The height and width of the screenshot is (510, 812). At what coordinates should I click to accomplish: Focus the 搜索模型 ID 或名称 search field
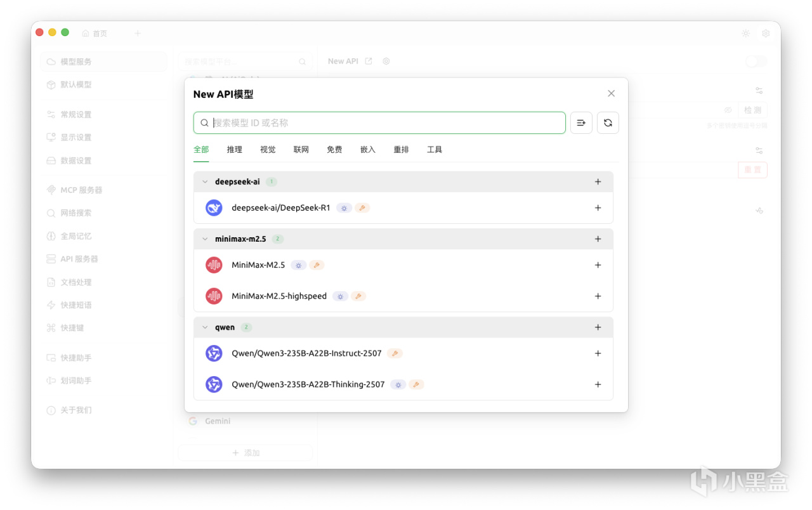pyautogui.click(x=379, y=123)
